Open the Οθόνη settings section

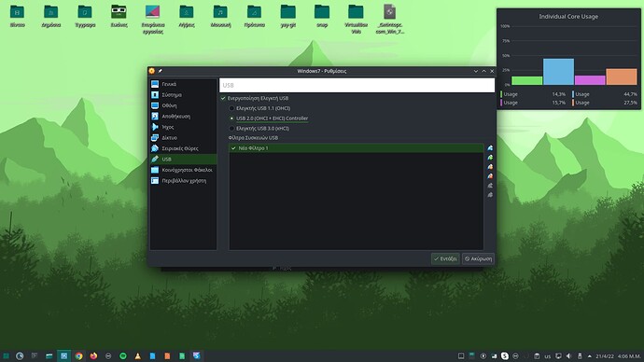point(183,105)
